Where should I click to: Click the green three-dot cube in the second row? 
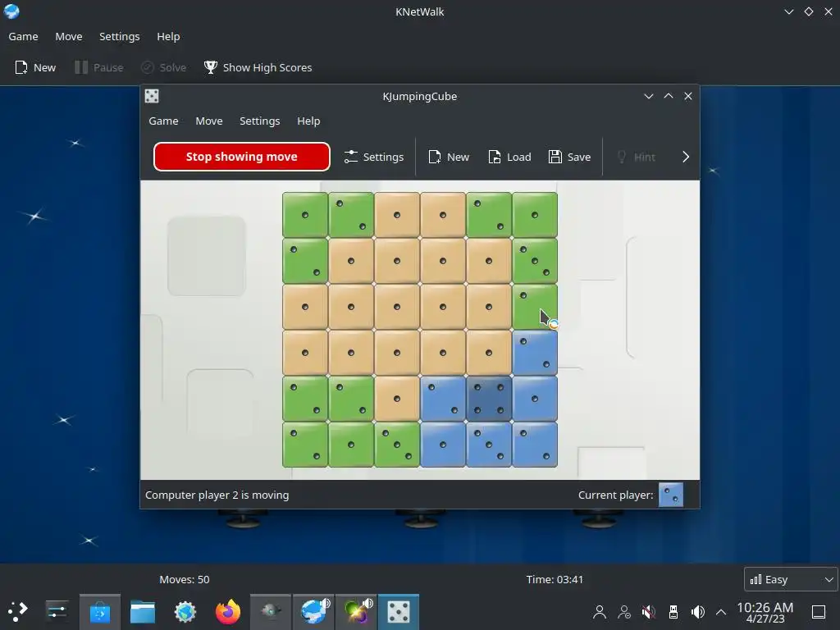[535, 261]
